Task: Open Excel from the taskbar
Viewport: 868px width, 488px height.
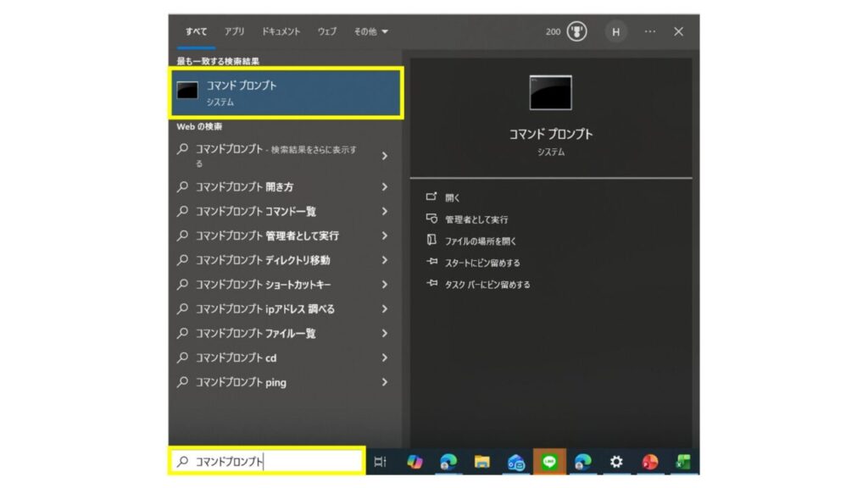Action: (682, 462)
